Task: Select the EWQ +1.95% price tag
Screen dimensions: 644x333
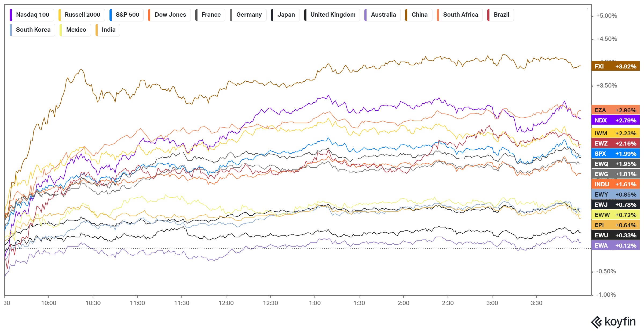Action: pos(615,164)
